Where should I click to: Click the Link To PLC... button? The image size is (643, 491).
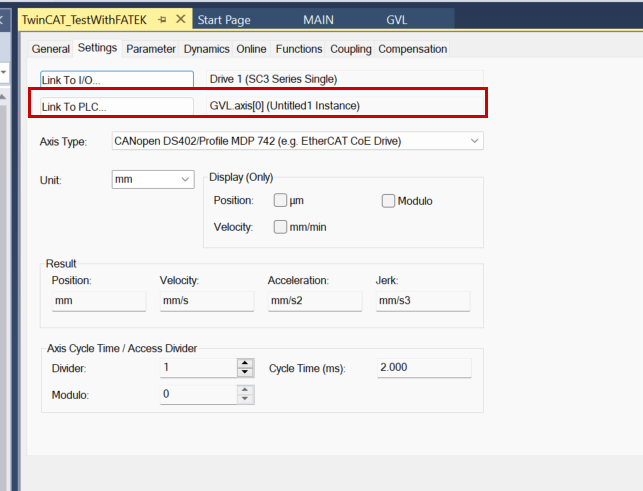(116, 106)
